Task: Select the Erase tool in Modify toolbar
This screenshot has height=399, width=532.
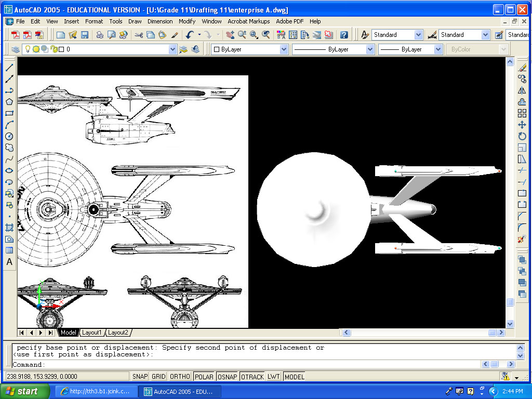Action: [522, 68]
